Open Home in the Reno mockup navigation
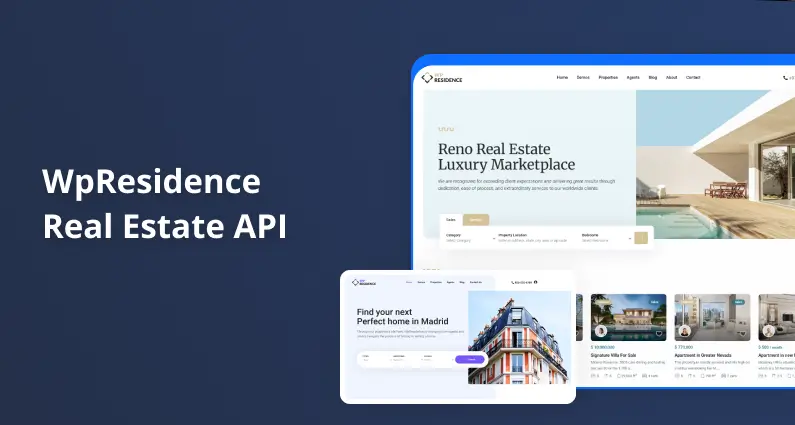The image size is (795, 425). 562,78
